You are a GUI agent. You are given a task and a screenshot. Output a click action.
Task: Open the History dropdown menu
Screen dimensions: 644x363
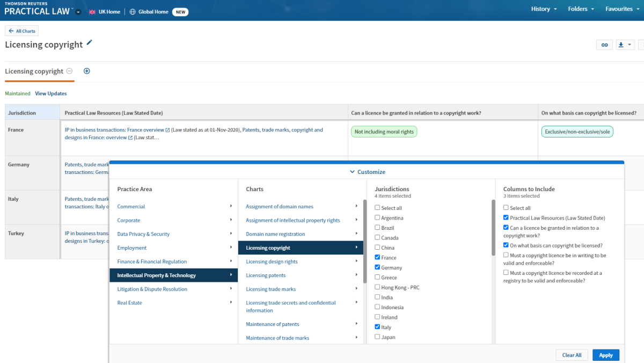pos(544,9)
